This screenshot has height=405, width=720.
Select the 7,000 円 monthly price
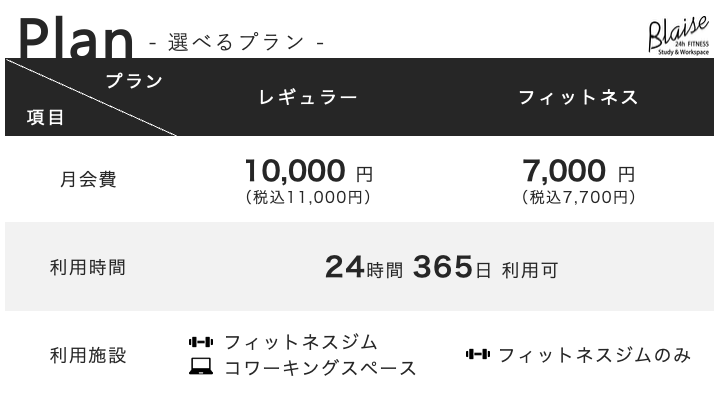(x=578, y=170)
